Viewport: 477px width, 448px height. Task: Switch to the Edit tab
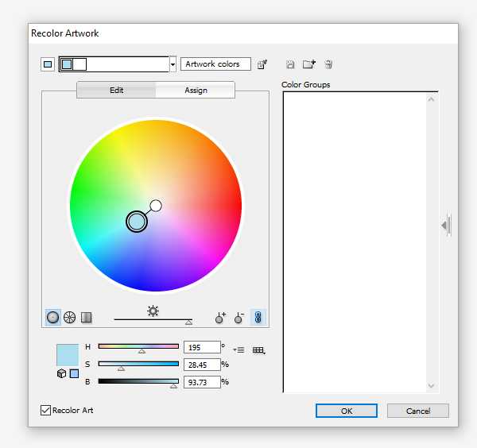pos(116,90)
